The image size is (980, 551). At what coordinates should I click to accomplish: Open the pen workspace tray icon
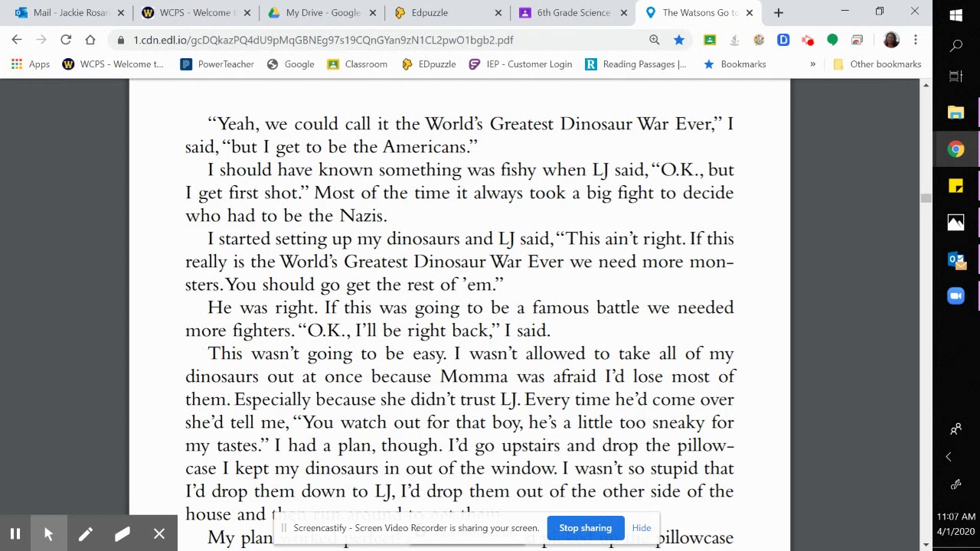(x=956, y=484)
